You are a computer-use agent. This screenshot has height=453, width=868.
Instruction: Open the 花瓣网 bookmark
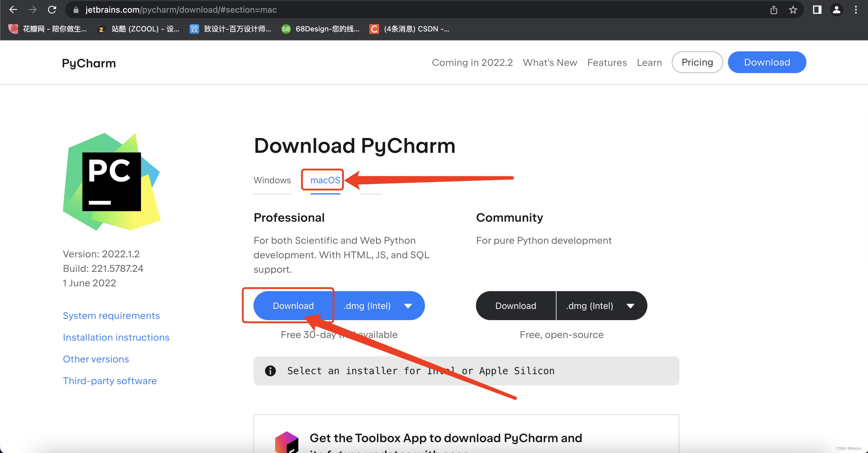(x=48, y=29)
